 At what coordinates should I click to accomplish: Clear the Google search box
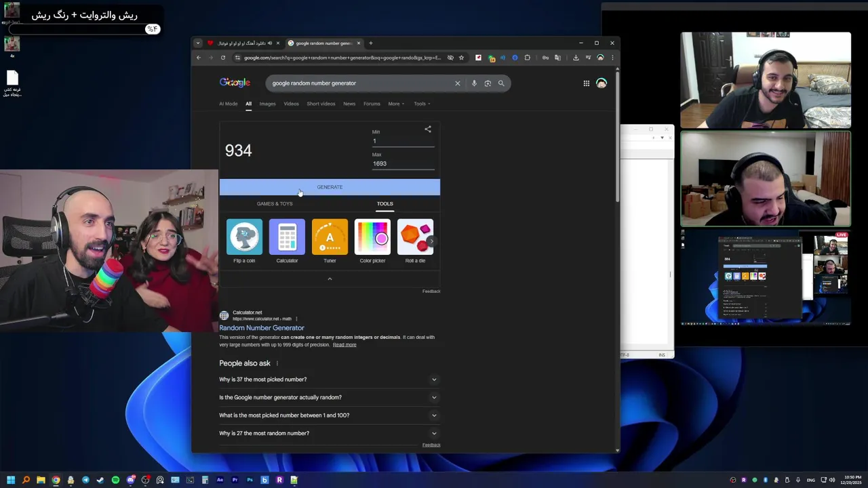[457, 83]
